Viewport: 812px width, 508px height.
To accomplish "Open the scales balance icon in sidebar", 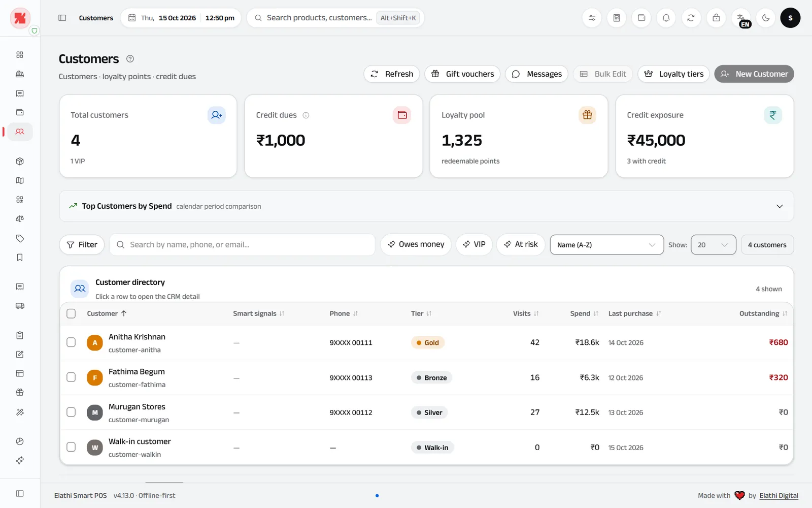I will [20, 219].
